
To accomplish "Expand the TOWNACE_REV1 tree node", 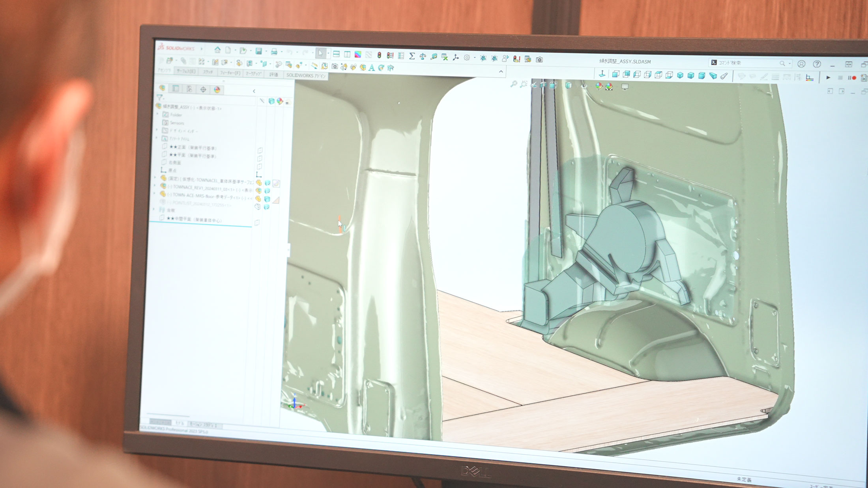I will point(155,186).
